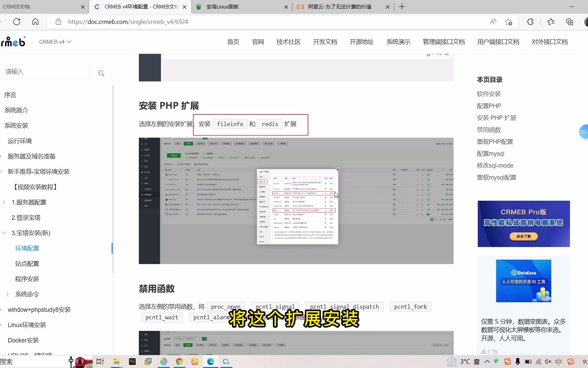588x368 pixels.
Task: Unmute system volume in the tray
Action: (x=548, y=362)
